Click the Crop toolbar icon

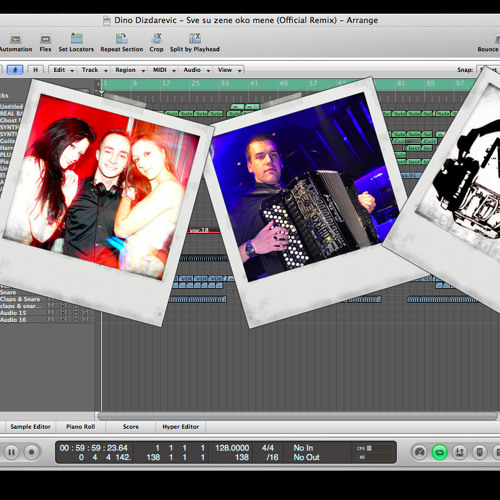pyautogui.click(x=156, y=38)
